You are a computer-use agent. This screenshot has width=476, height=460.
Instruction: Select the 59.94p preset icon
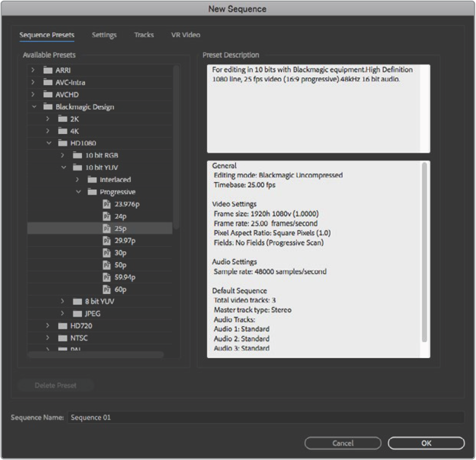tap(106, 277)
